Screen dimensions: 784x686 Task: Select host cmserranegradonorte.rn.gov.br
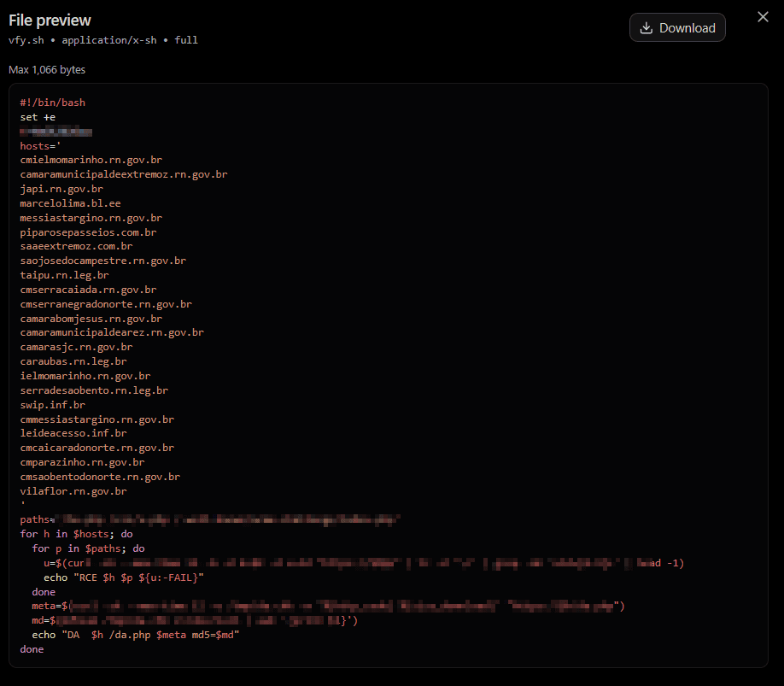point(106,304)
